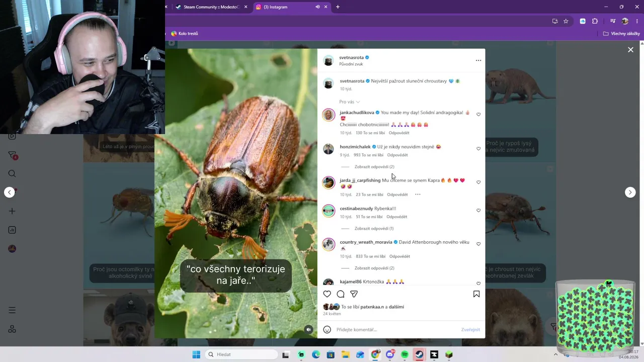644x362 pixels.
Task: Reply to cestinabeznudy's comment
Action: [397, 217]
